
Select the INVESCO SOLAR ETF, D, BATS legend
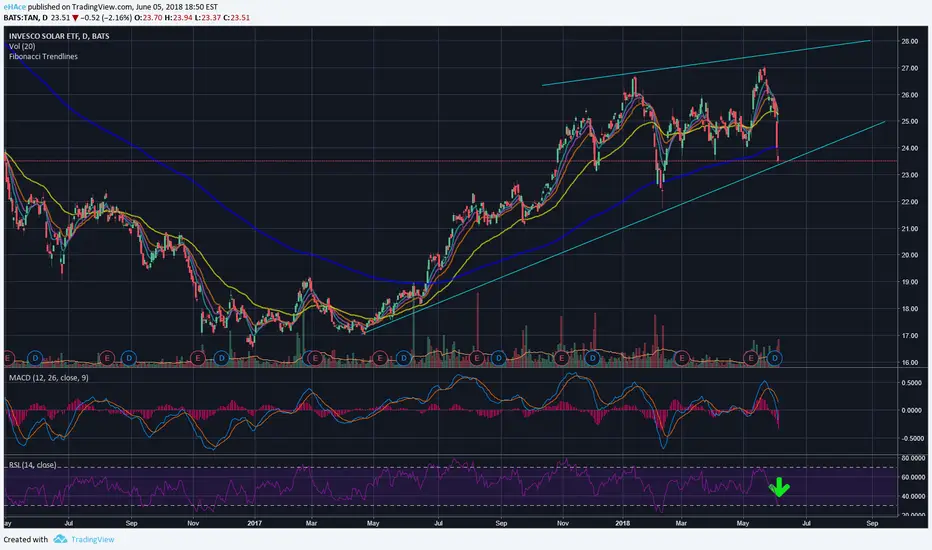(x=59, y=36)
